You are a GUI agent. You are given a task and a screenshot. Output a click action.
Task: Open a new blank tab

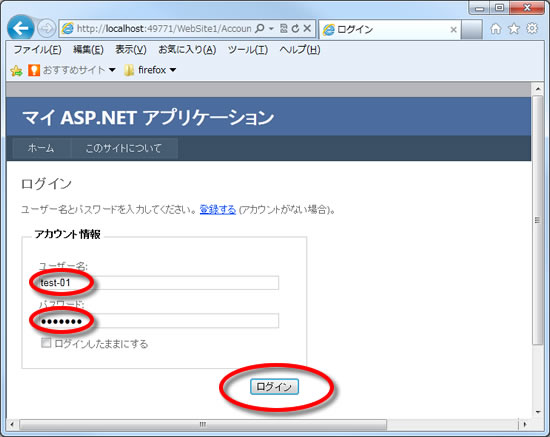click(x=471, y=29)
